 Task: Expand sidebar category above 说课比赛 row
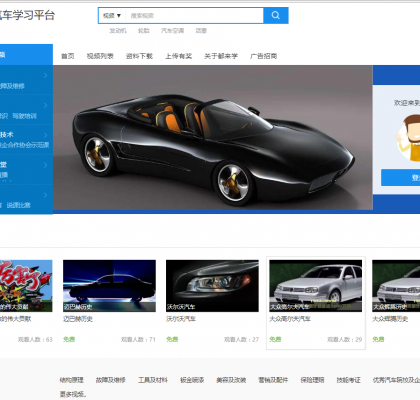tap(46, 195)
